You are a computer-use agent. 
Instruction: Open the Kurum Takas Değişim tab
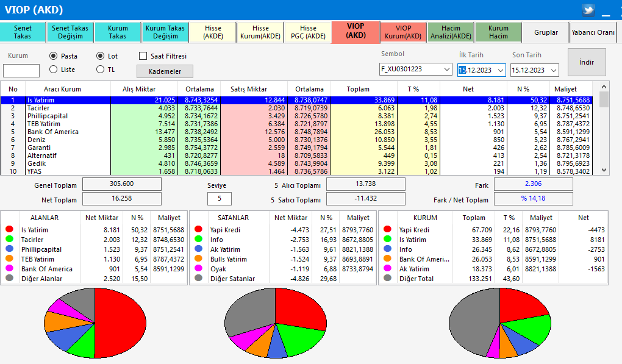[x=165, y=32]
